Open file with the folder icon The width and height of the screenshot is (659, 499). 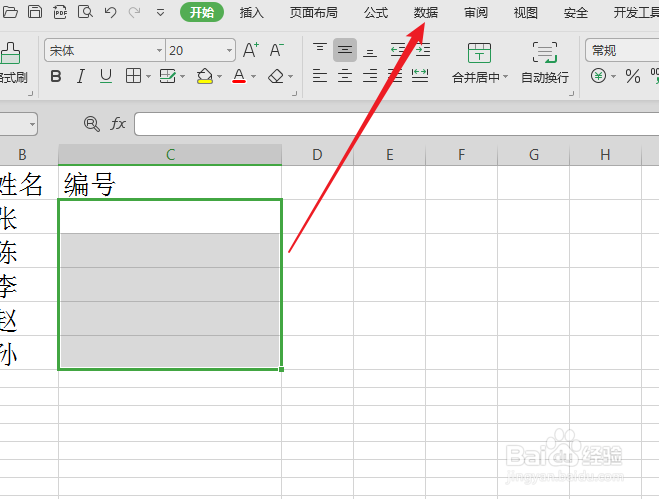(x=9, y=12)
